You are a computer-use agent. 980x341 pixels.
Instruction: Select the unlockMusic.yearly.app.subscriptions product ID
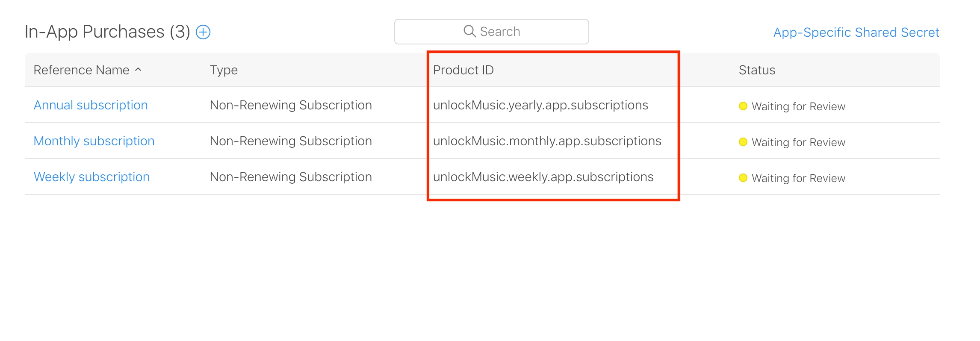(x=540, y=105)
